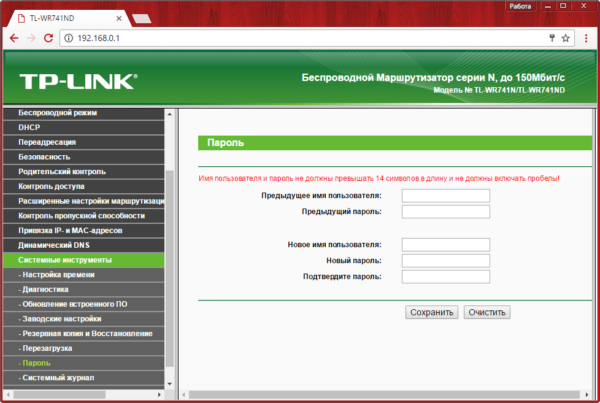
Task: Click the Сохранить button
Action: tap(432, 312)
